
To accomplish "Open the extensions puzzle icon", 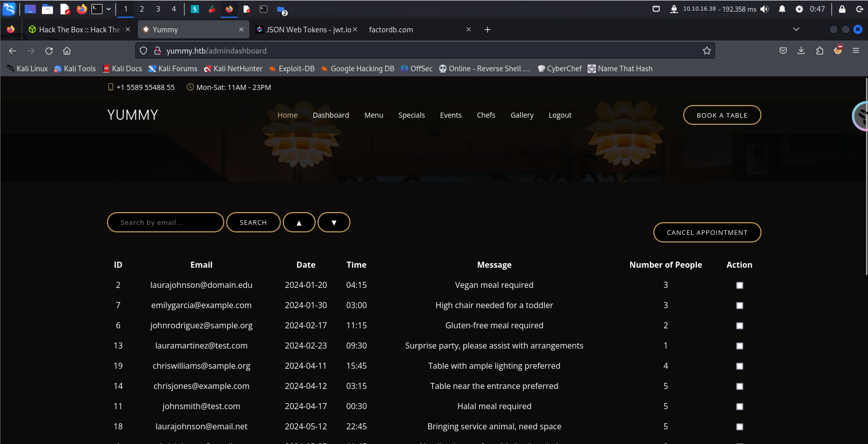I will click(819, 51).
